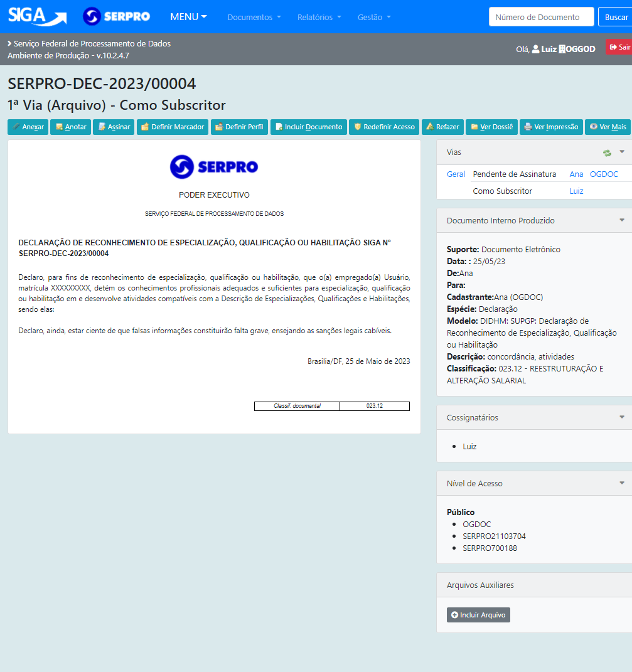Collapse Documento Interno Produzido panel
Image resolution: width=632 pixels, height=672 pixels.
click(x=622, y=220)
